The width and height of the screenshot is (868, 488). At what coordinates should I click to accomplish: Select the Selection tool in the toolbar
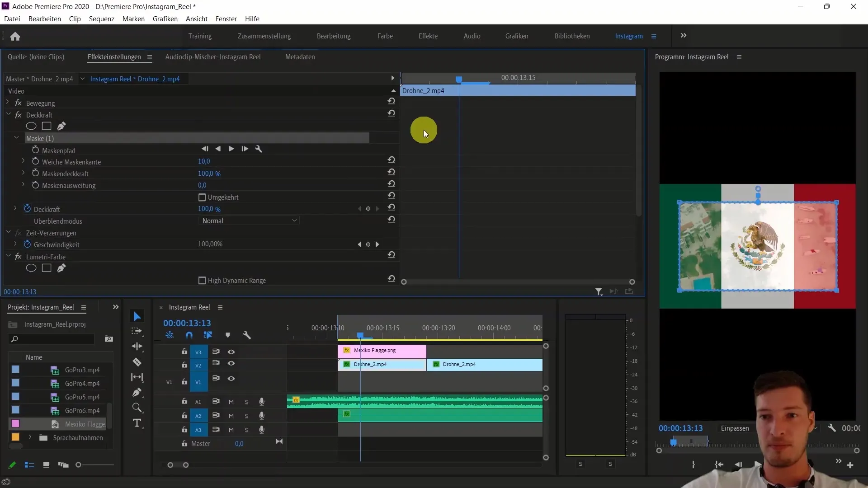(137, 316)
